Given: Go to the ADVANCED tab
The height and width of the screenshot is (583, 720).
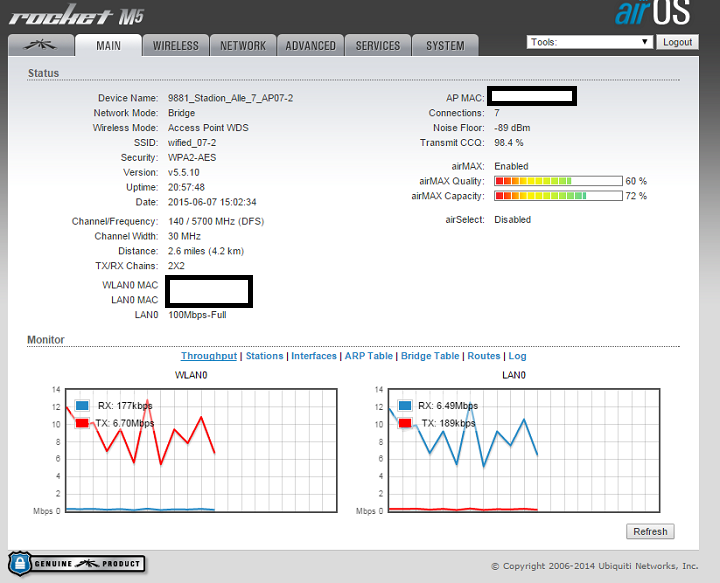Looking at the screenshot, I should pyautogui.click(x=310, y=45).
